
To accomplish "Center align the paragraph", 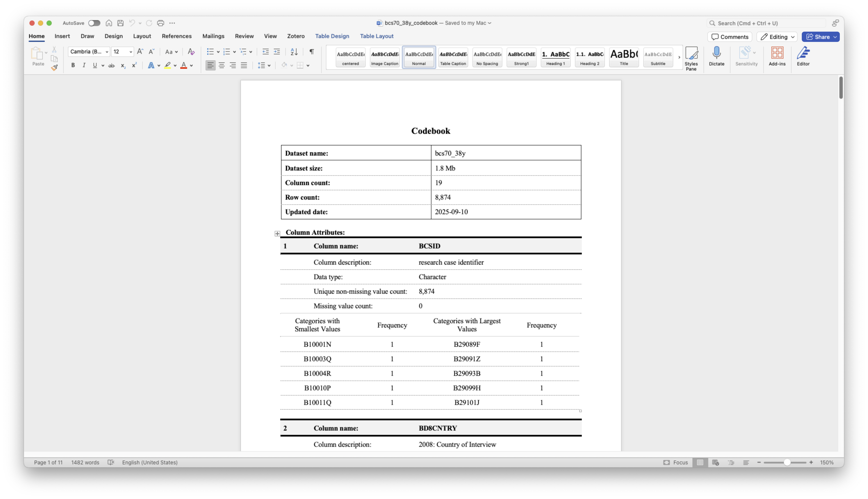I will tap(222, 65).
